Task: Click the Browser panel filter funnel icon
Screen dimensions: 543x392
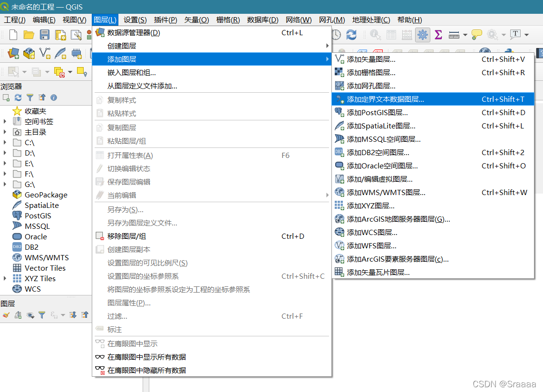Action: 30,98
